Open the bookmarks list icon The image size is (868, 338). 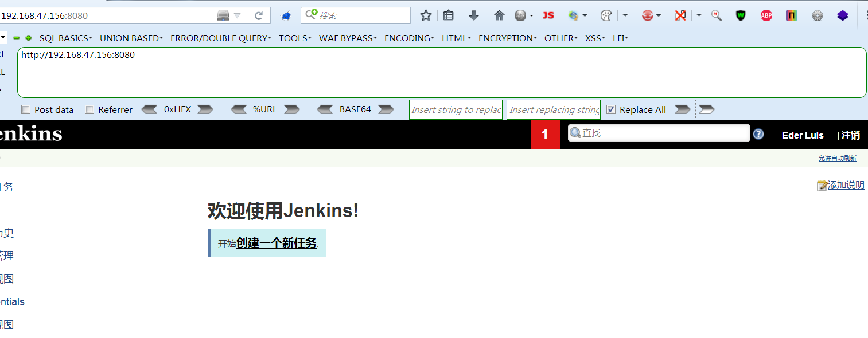click(449, 15)
